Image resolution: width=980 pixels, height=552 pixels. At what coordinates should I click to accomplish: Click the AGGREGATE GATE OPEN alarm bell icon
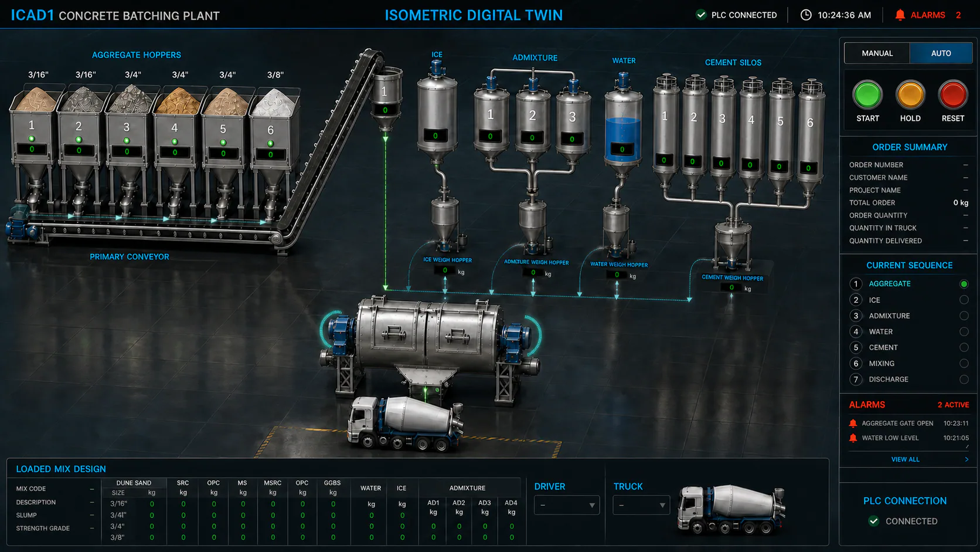[853, 424]
